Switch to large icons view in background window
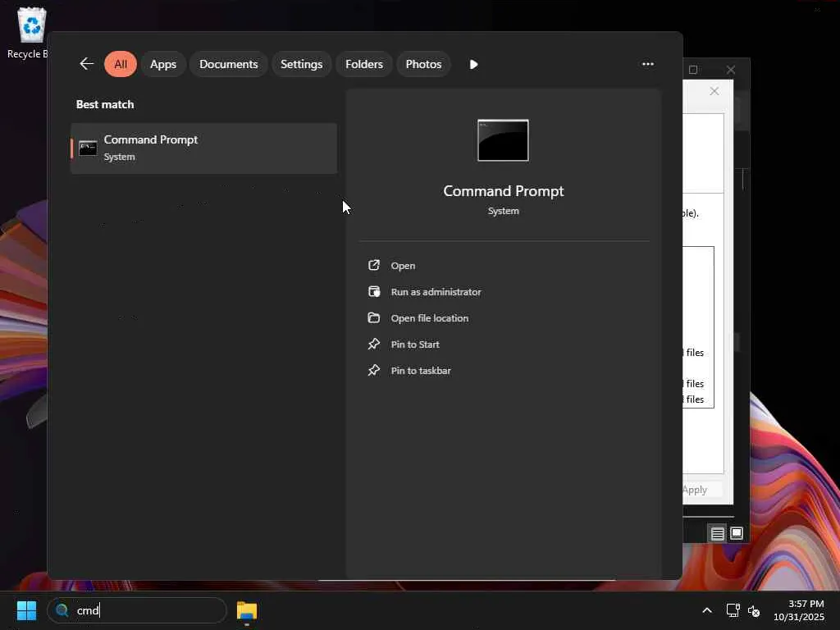 [x=737, y=533]
